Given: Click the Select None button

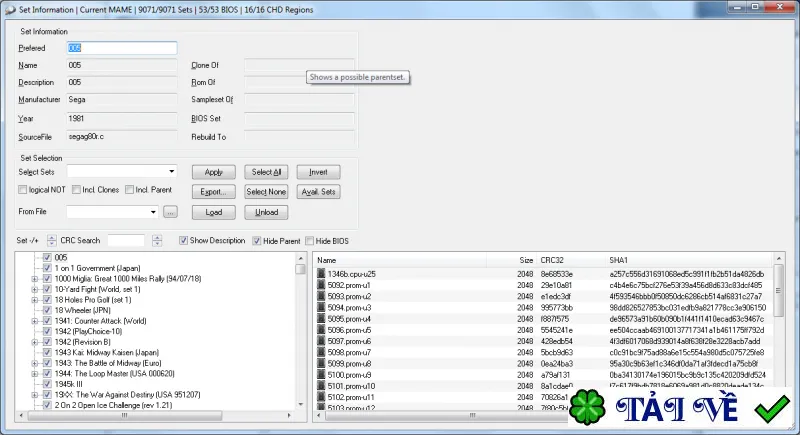Looking at the screenshot, I should point(266,192).
